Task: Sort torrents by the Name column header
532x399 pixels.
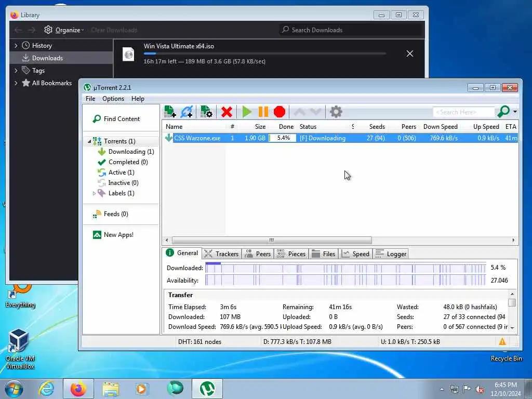Action: [174, 127]
